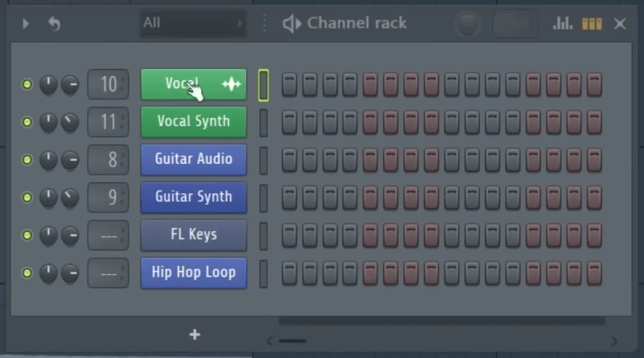
Task: Open the Channel rack options arrow menu
Action: pyautogui.click(x=26, y=24)
